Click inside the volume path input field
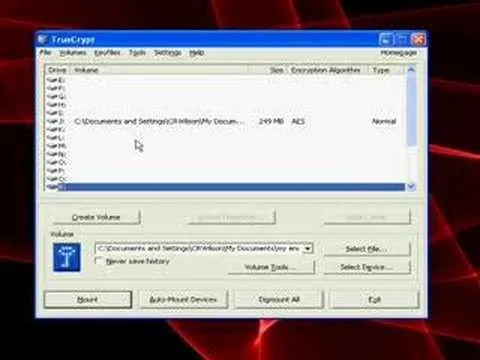 (x=199, y=249)
